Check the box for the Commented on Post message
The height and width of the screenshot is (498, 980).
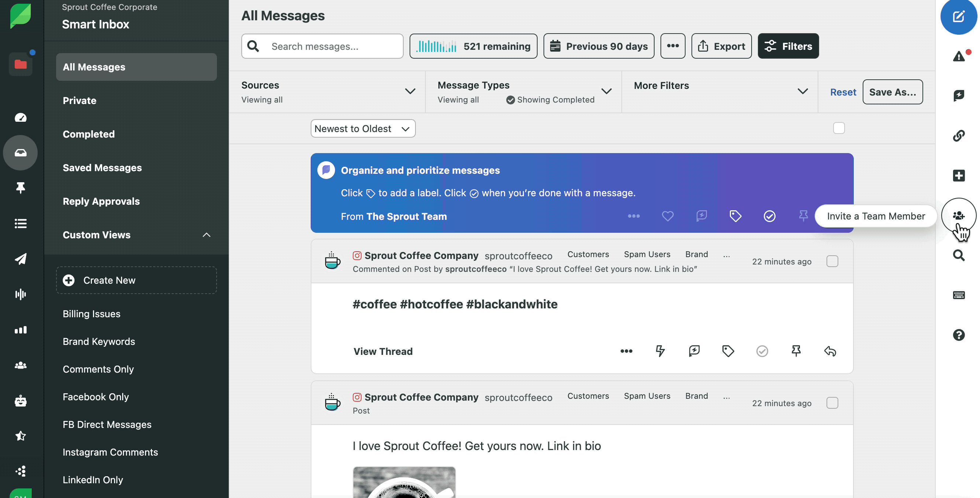[832, 262]
